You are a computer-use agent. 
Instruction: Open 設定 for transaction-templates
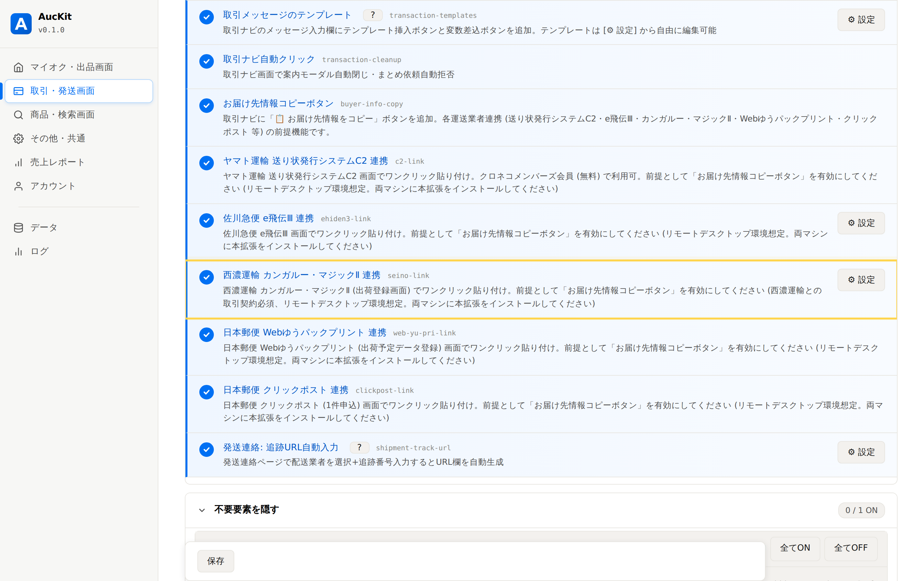(x=861, y=19)
